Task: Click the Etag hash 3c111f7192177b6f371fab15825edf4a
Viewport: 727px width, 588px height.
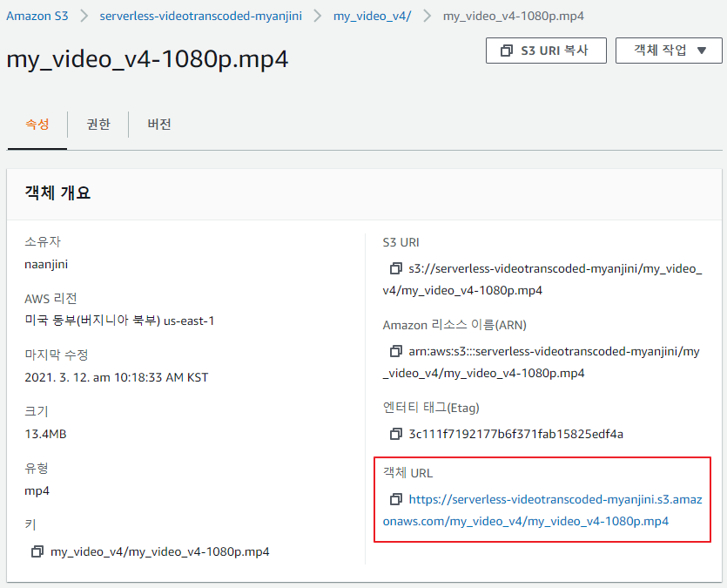Action: point(515,434)
